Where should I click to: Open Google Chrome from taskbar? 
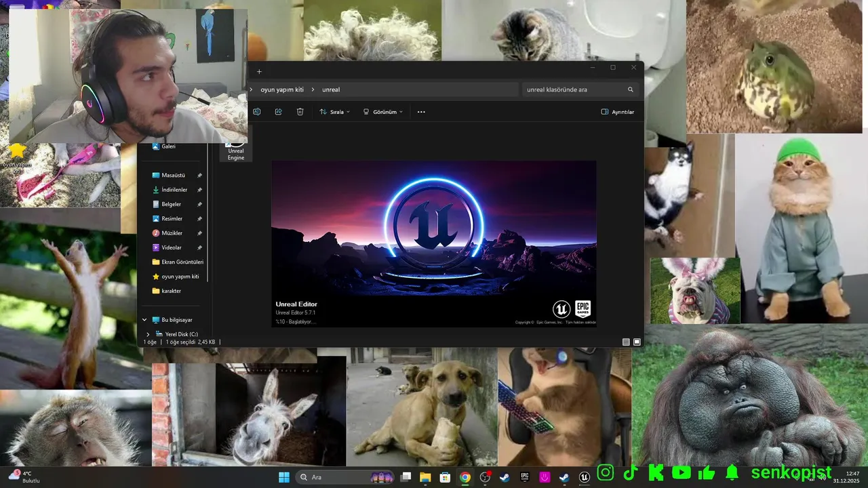(x=465, y=477)
